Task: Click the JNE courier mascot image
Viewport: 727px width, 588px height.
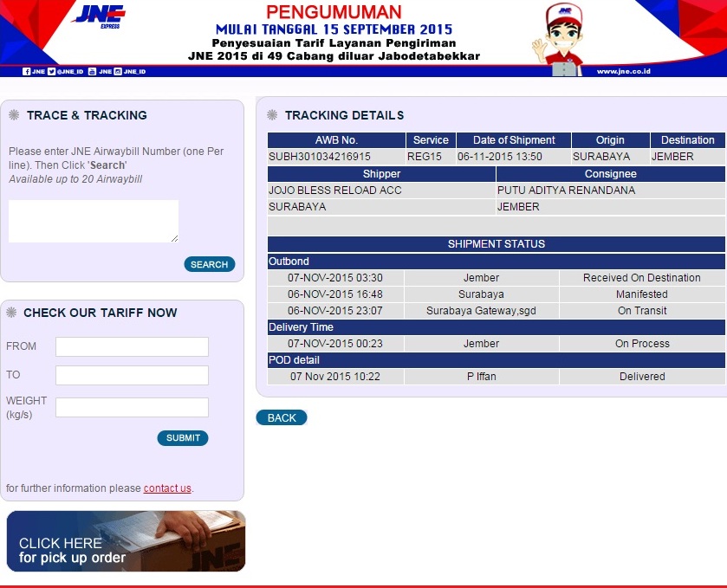Action: tap(559, 39)
